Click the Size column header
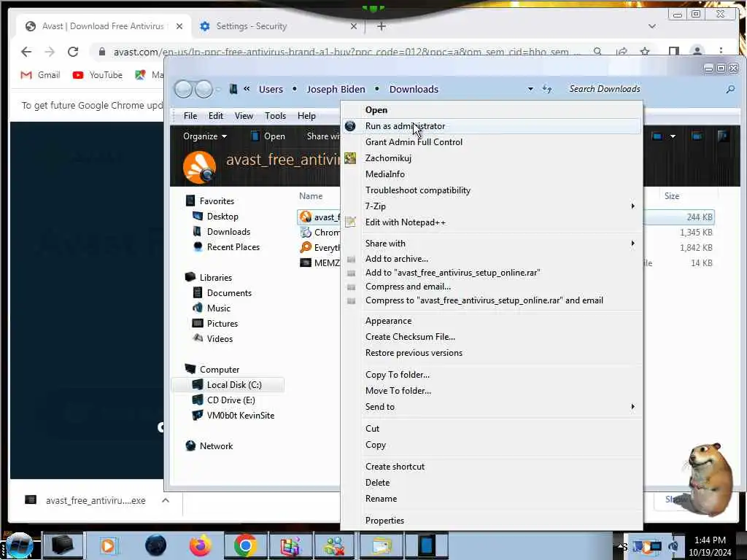This screenshot has width=747, height=560. tap(672, 195)
